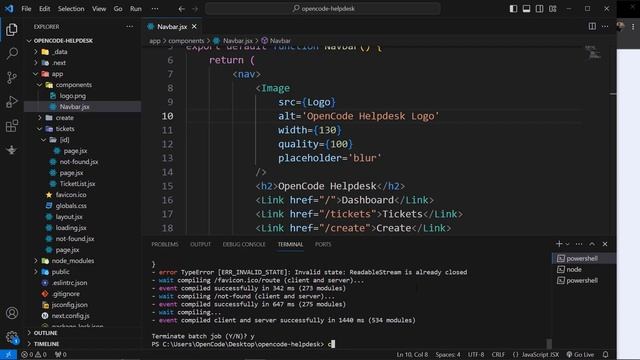The width and height of the screenshot is (640, 360).
Task: Click the Go Live status bar button
Action: [580, 355]
